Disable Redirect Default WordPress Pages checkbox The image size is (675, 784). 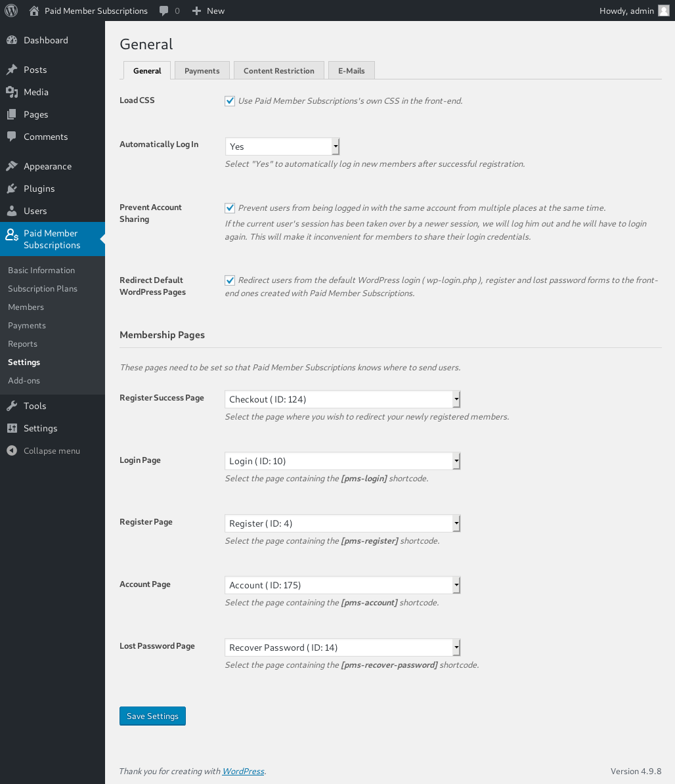pyautogui.click(x=230, y=280)
